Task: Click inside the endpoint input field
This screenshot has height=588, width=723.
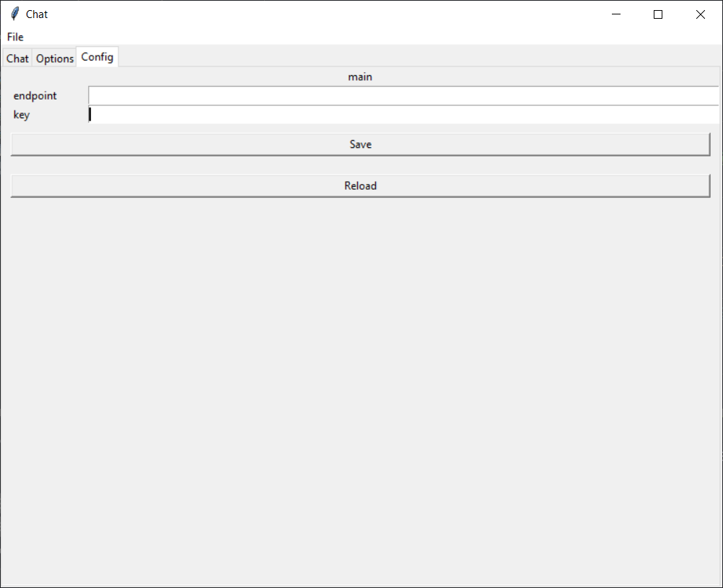Action: [x=403, y=95]
